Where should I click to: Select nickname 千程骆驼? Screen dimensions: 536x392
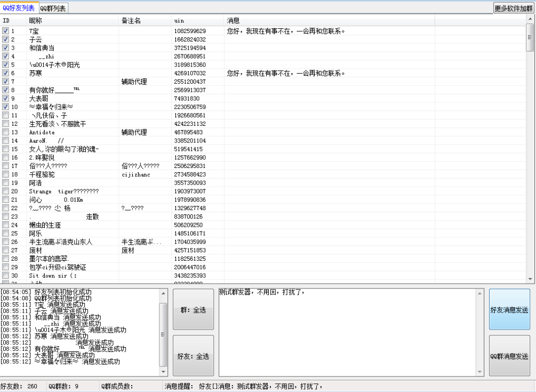coord(42,174)
